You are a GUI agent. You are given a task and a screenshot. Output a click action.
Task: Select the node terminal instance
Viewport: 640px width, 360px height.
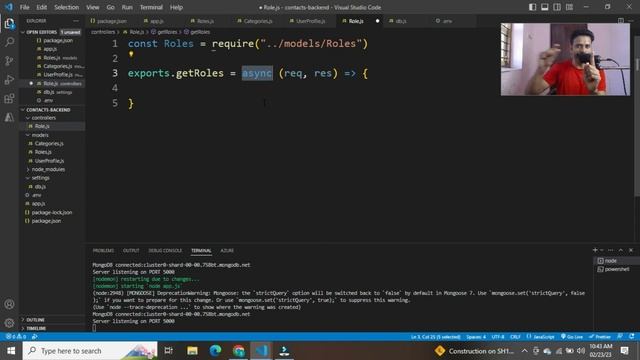616,260
